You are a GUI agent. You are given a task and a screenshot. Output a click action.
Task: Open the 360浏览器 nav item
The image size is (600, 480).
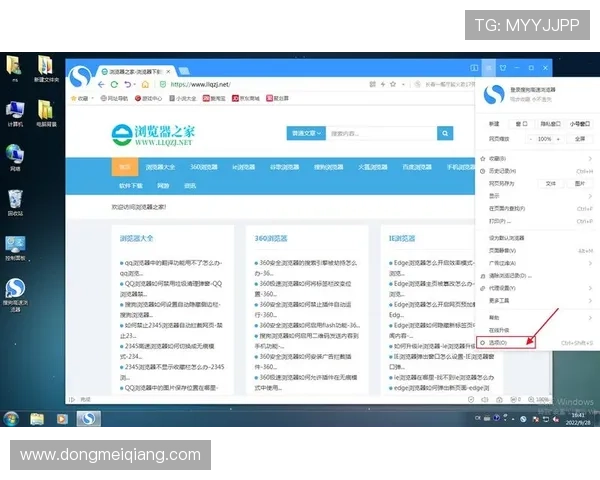coord(204,167)
